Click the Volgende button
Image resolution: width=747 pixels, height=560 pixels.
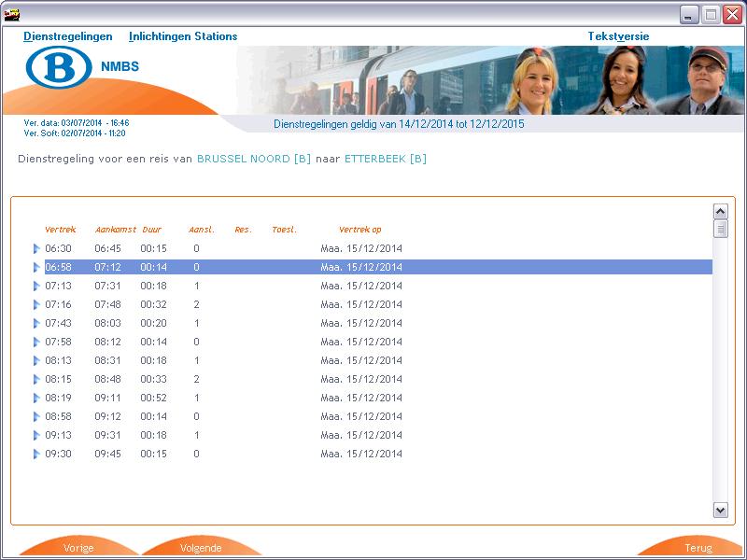pos(201,548)
